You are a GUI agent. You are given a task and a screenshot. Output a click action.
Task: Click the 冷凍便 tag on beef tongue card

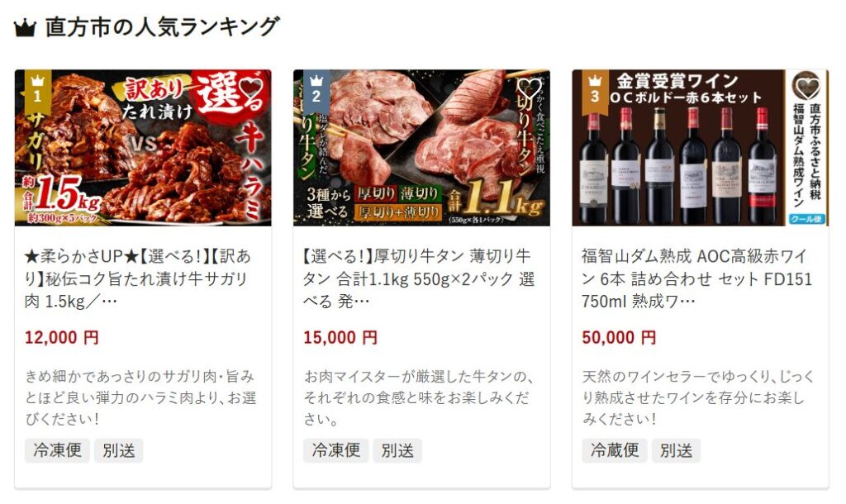tap(335, 450)
